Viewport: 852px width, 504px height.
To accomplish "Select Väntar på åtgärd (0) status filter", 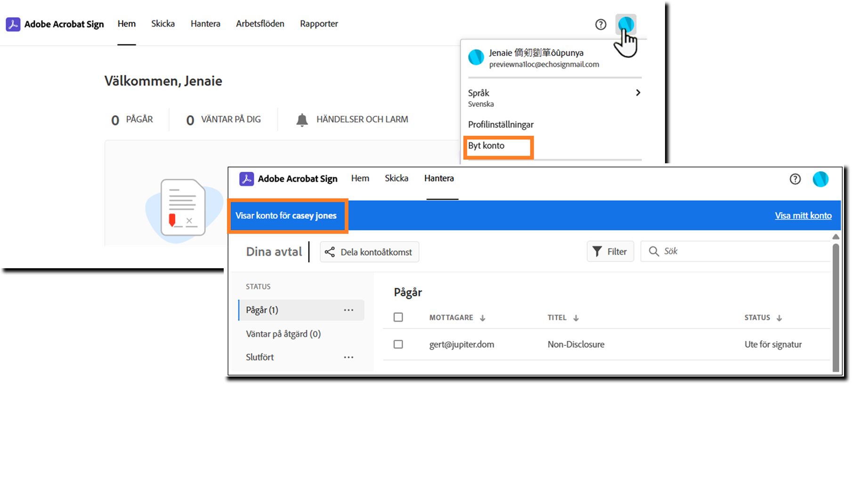I will pyautogui.click(x=283, y=334).
